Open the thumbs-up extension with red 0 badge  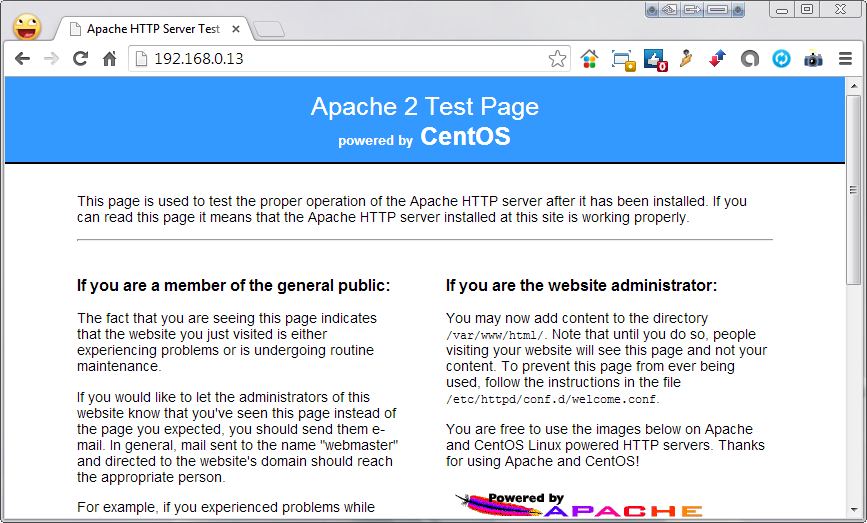click(x=655, y=60)
